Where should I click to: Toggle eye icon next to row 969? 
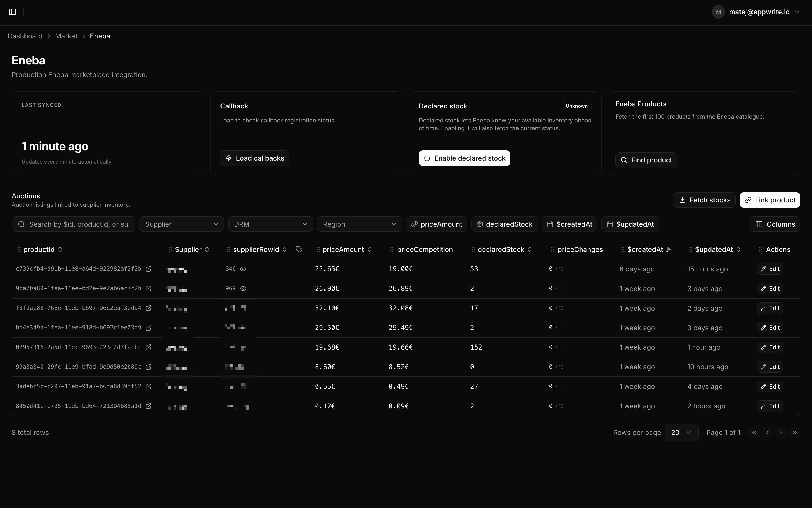coord(243,288)
